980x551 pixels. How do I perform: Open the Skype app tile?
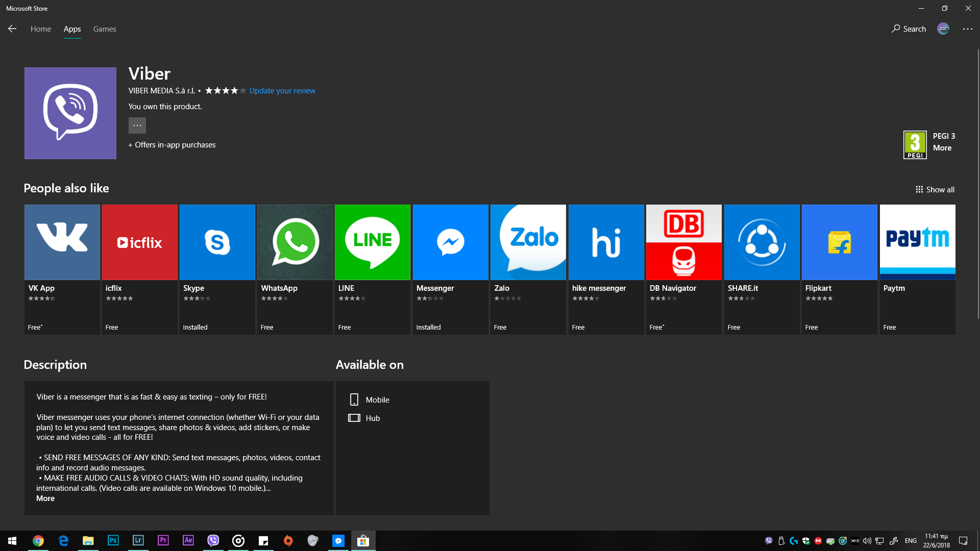point(217,269)
